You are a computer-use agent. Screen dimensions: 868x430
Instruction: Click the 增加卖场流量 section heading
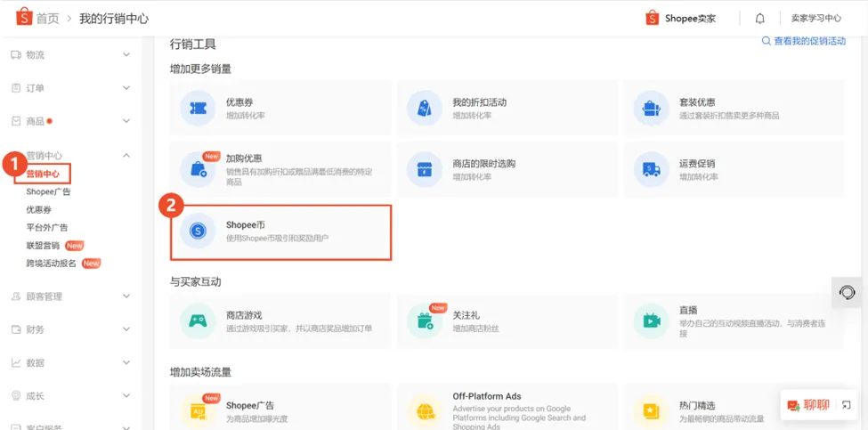tap(200, 372)
